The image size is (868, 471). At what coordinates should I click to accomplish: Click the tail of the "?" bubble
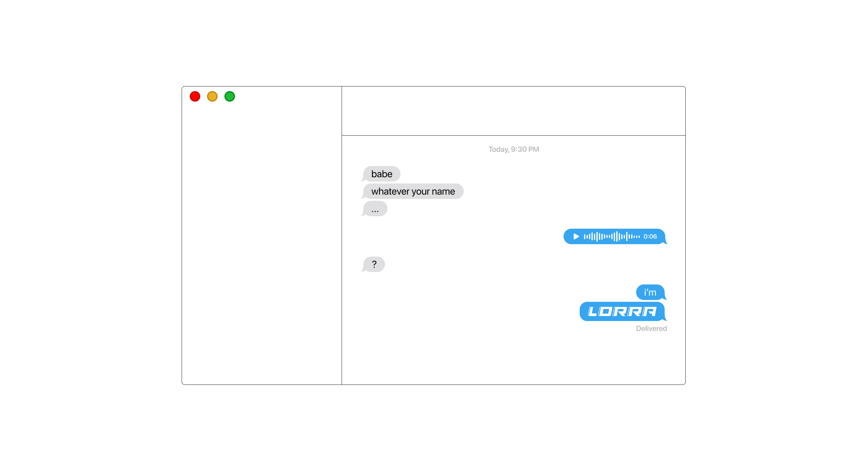[364, 270]
